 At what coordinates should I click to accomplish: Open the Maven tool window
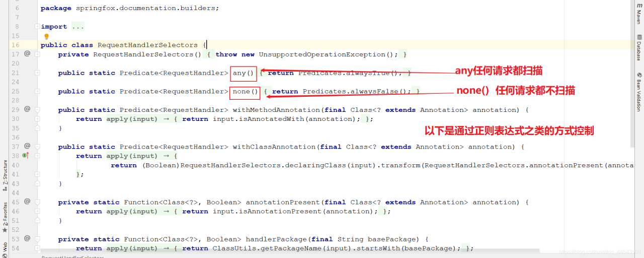[x=639, y=14]
